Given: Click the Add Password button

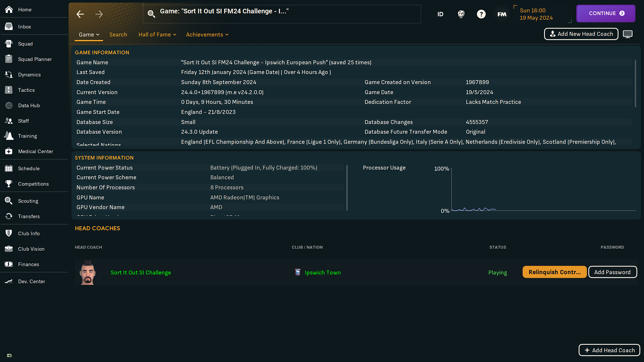Looking at the screenshot, I should click(612, 272).
